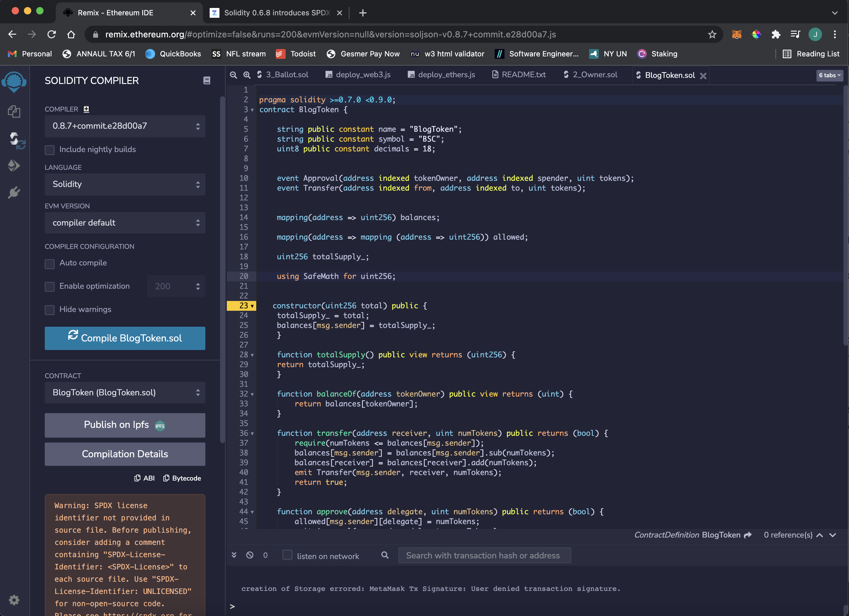The width and height of the screenshot is (849, 616).
Task: Go to next reference down arrow
Action: tap(832, 535)
